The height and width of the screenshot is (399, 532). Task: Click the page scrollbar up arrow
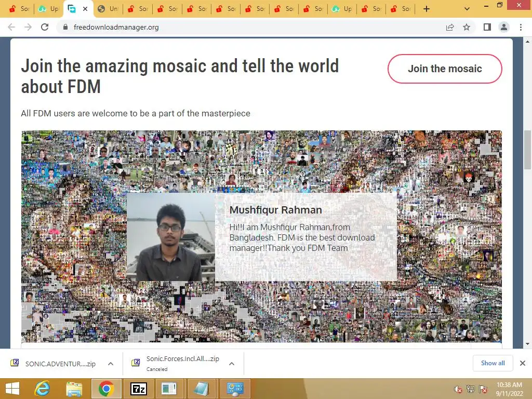528,42
